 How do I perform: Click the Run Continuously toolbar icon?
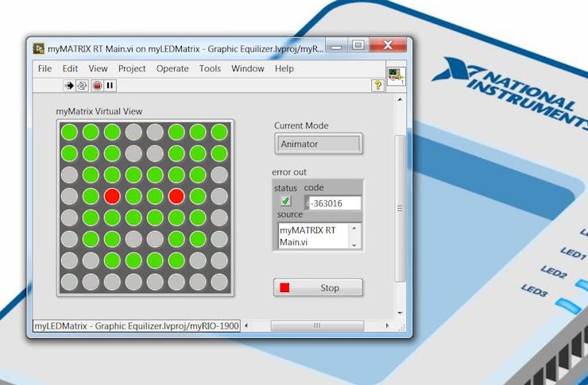82,86
